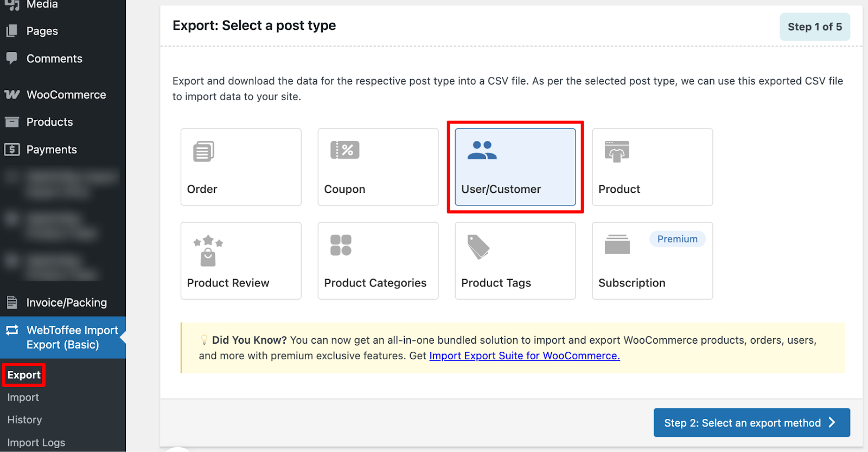Click the Export submenu item

click(x=24, y=375)
